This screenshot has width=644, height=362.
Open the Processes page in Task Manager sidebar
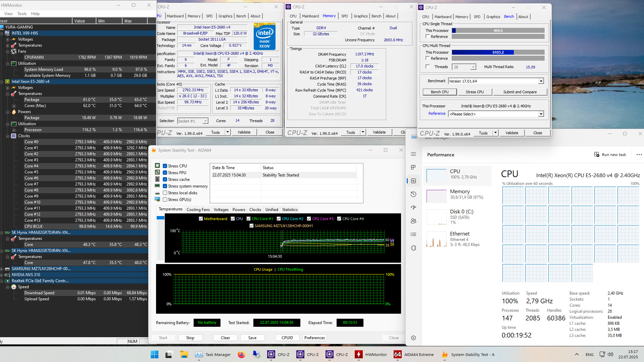pyautogui.click(x=413, y=167)
